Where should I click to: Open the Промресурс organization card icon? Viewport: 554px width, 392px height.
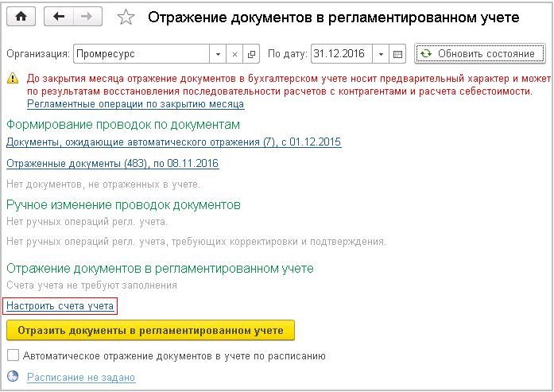point(251,54)
